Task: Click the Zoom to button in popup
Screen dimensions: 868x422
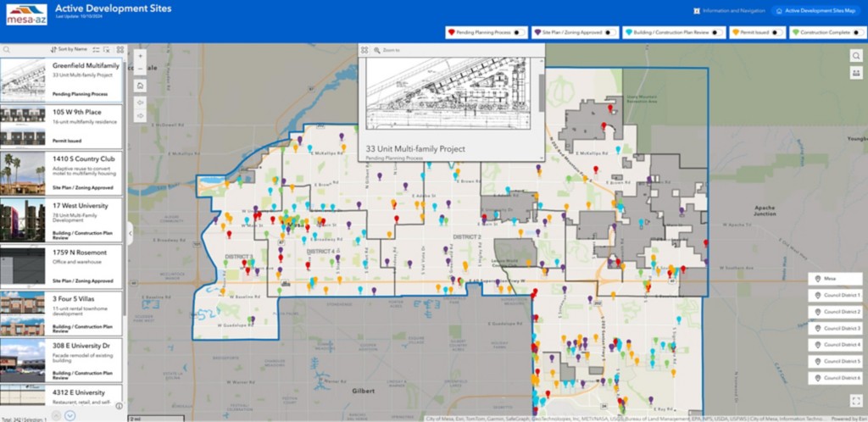Action: coord(387,50)
